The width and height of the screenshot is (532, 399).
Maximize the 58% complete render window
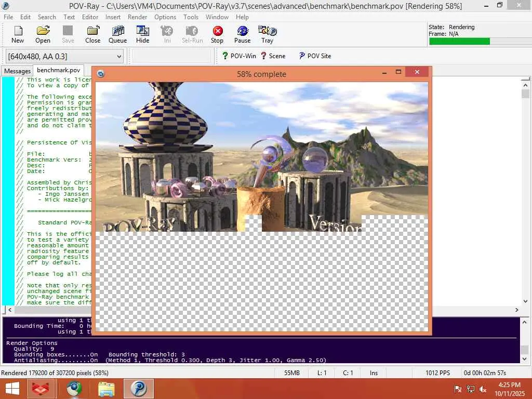398,72
